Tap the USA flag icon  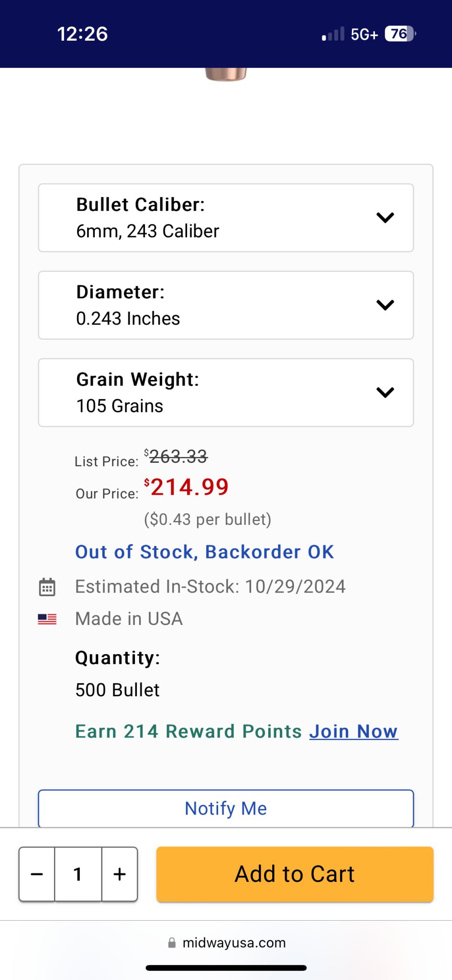point(47,619)
